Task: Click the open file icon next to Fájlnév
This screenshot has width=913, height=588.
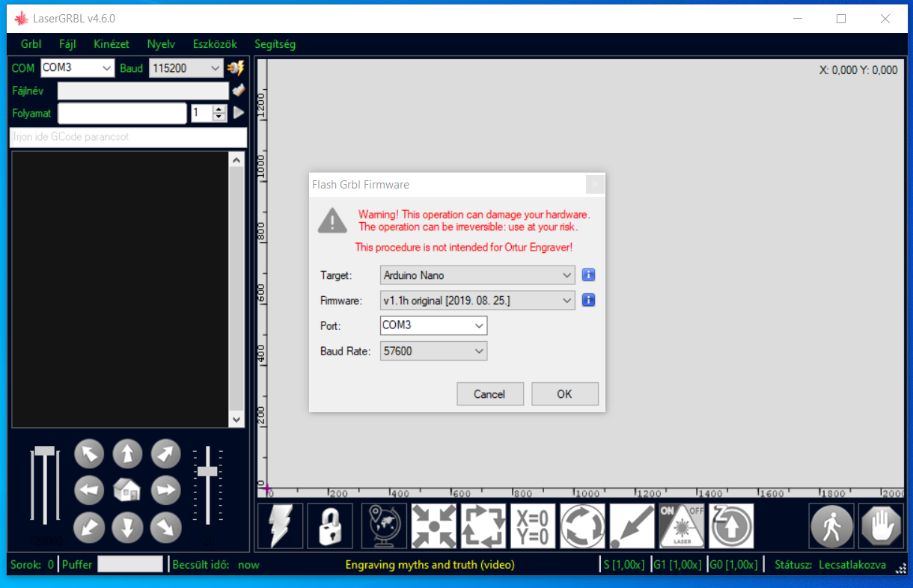Action: [x=238, y=91]
